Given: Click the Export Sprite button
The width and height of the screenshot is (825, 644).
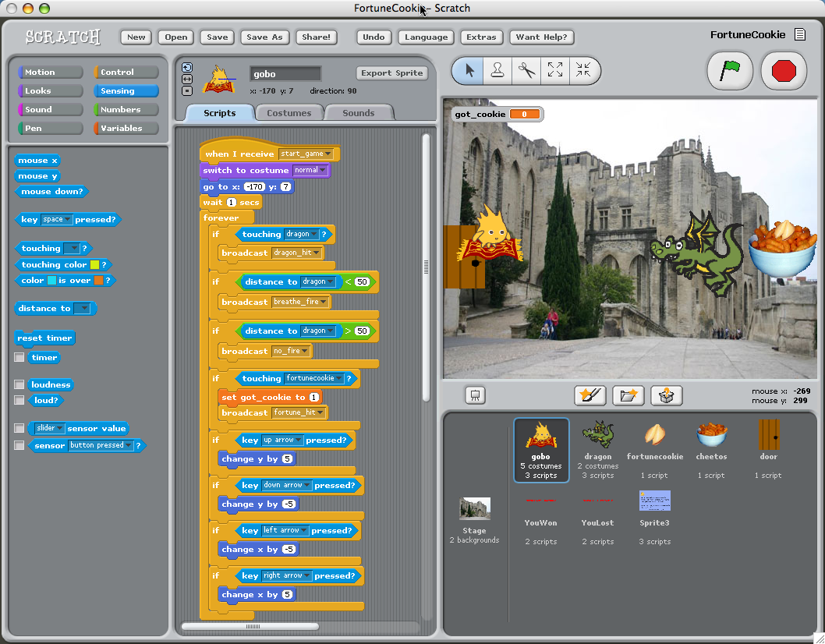Looking at the screenshot, I should (x=391, y=73).
